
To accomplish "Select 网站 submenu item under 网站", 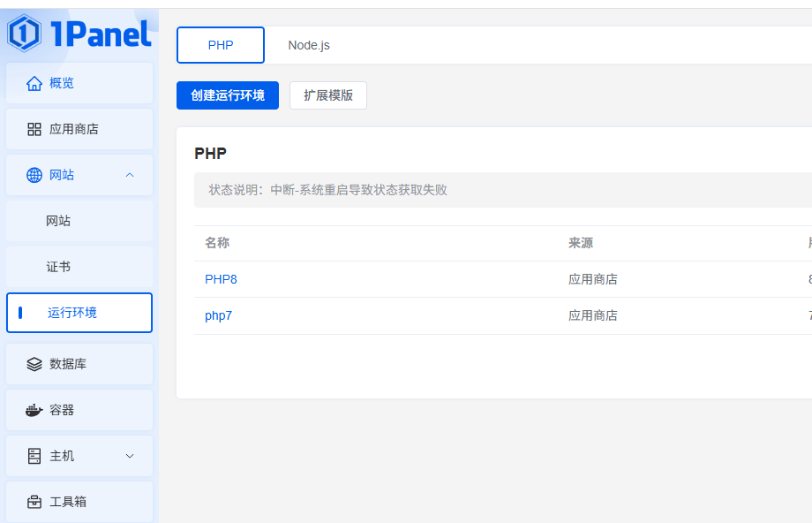I will 58,221.
